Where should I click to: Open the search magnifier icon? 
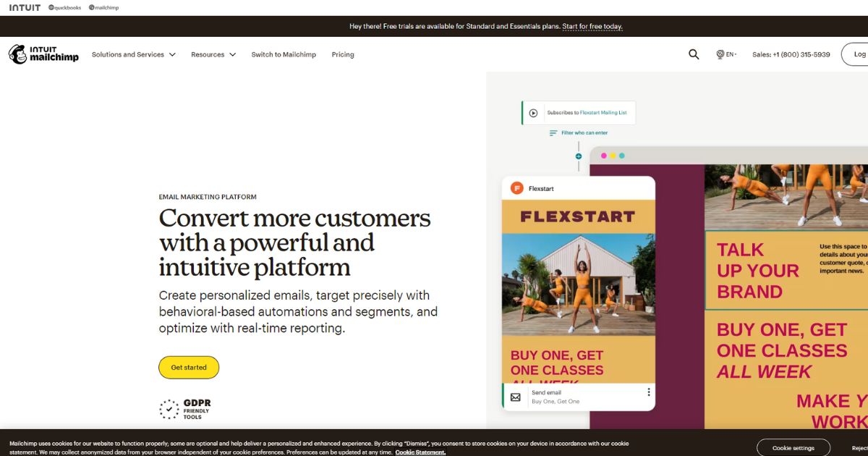(694, 54)
